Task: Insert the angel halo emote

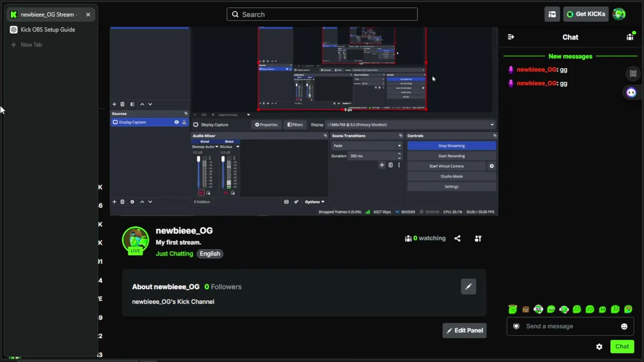Action: (x=513, y=309)
